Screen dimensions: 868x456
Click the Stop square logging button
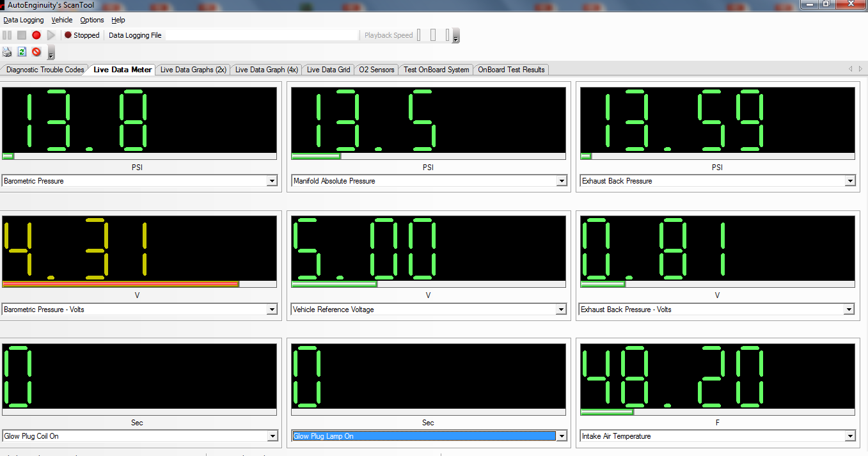22,35
